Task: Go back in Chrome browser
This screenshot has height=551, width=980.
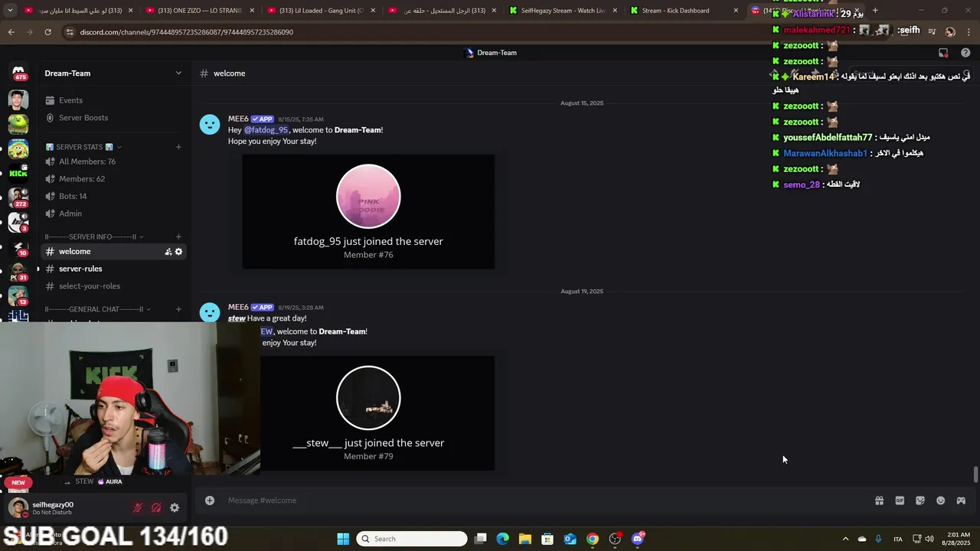Action: click(x=11, y=32)
